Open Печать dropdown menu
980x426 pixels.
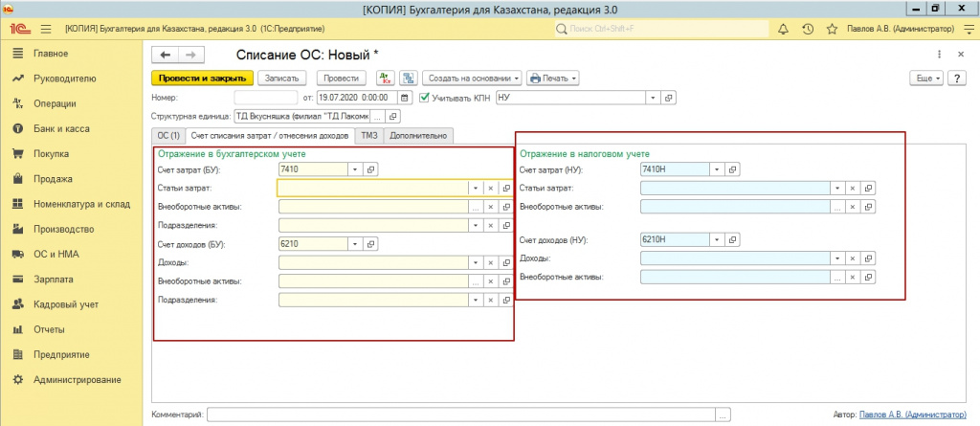[553, 78]
